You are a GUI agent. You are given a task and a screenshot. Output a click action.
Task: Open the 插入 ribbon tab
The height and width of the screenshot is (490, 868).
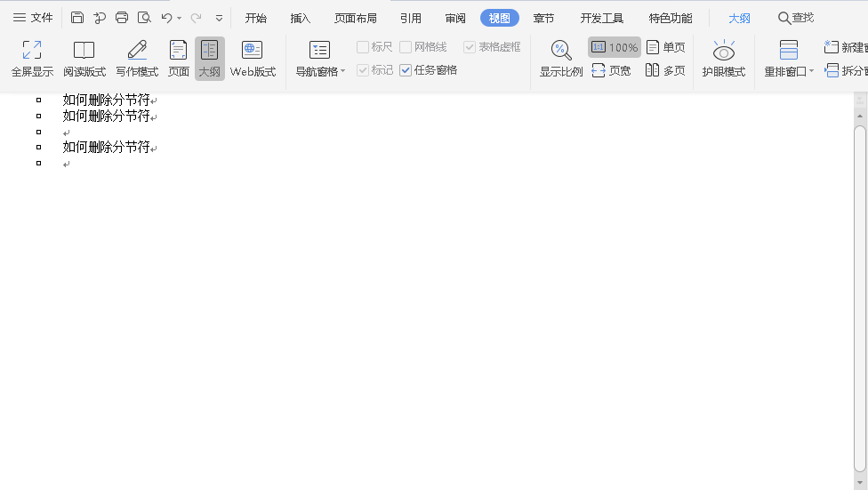point(301,18)
